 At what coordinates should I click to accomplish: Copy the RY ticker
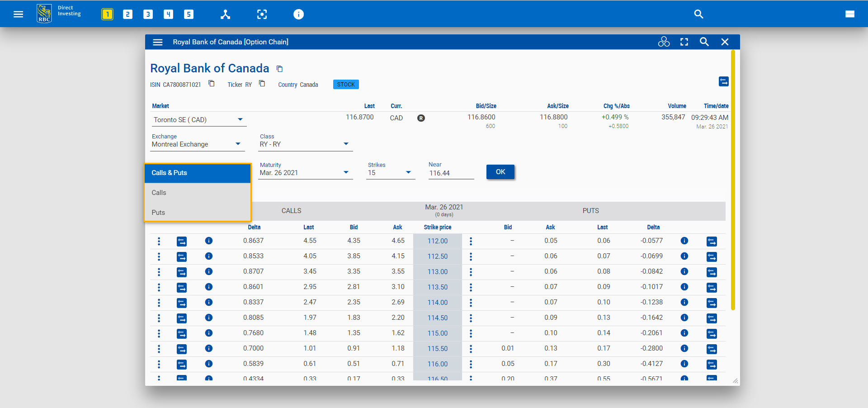262,84
